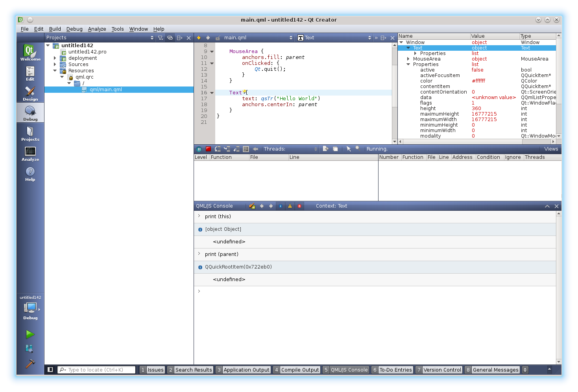Open Analyze mode
The width and height of the screenshot is (578, 392).
pos(30,153)
